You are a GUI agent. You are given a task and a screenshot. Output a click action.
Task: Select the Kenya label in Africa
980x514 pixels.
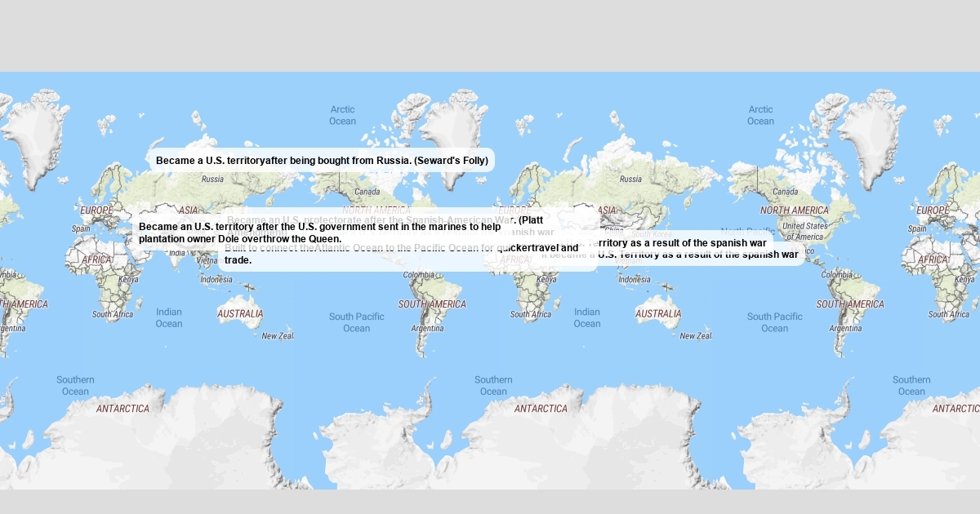[129, 280]
